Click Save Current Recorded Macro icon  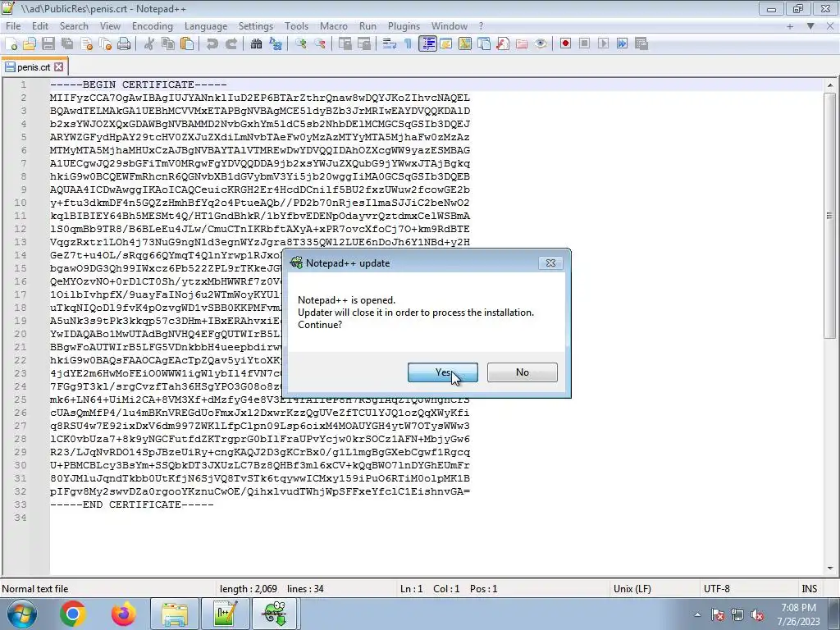pyautogui.click(x=641, y=44)
